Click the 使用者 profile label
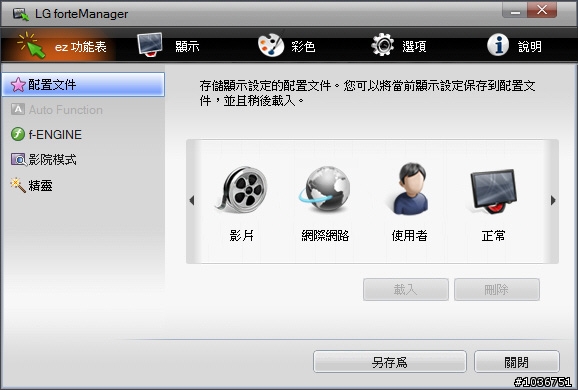The width and height of the screenshot is (578, 390). click(410, 235)
